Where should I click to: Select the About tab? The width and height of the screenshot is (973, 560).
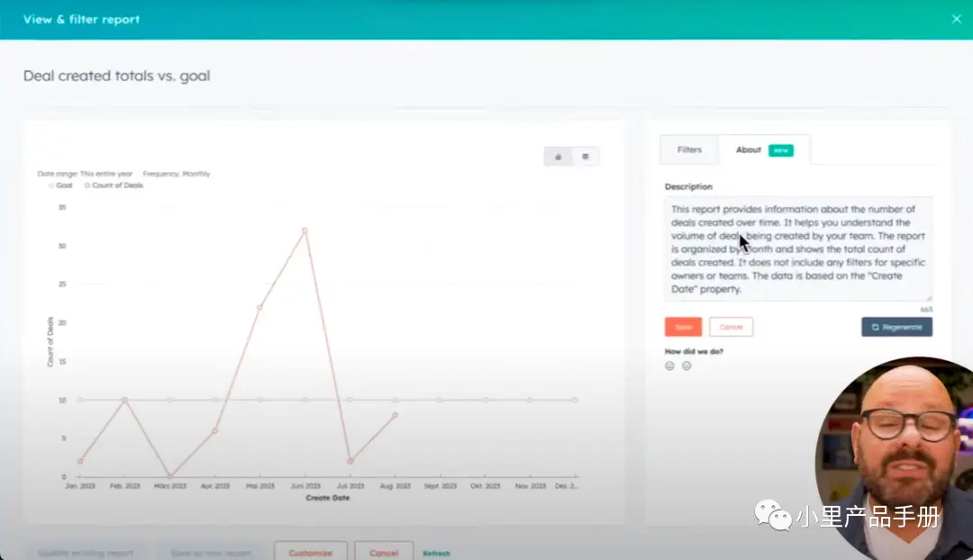(x=765, y=150)
